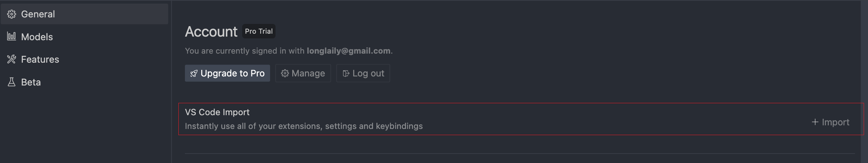Viewport: 868px width, 163px height.
Task: Select the Beta settings tab
Action: [x=84, y=82]
